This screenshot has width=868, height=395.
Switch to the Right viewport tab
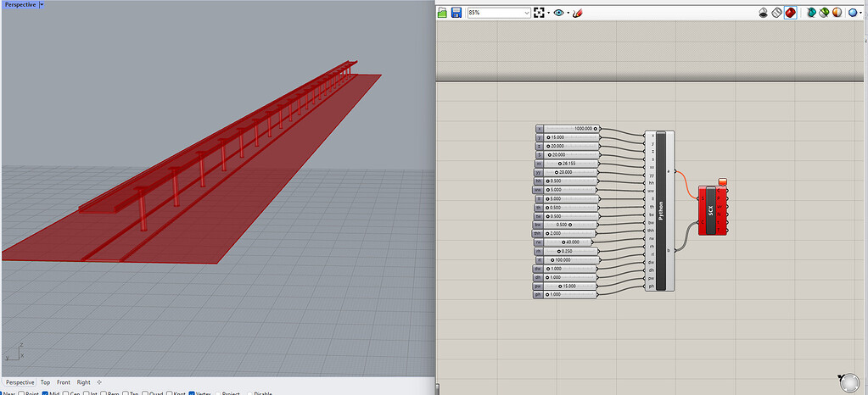pos(84,382)
